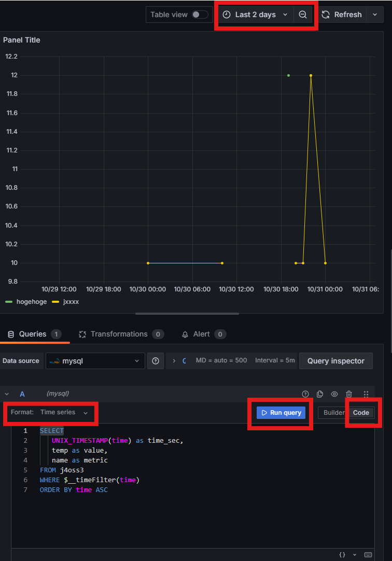This screenshot has width=392, height=561.
Task: Click the query A help icon
Action: click(305, 394)
